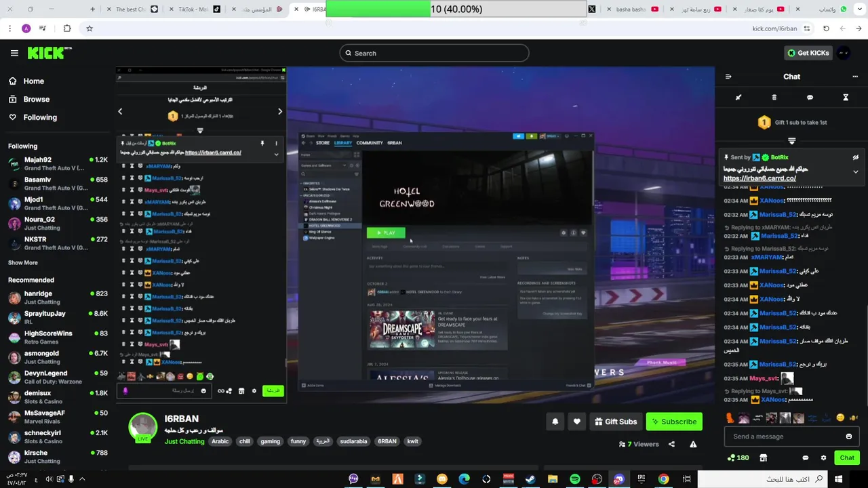The width and height of the screenshot is (868, 488).
Task: Click the Gift Subs button
Action: [x=616, y=422]
